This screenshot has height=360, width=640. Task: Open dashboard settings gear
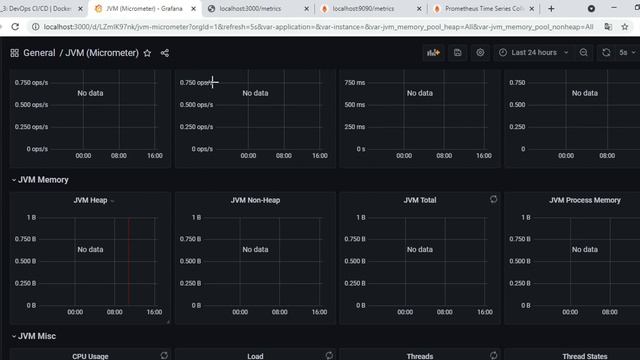point(480,53)
